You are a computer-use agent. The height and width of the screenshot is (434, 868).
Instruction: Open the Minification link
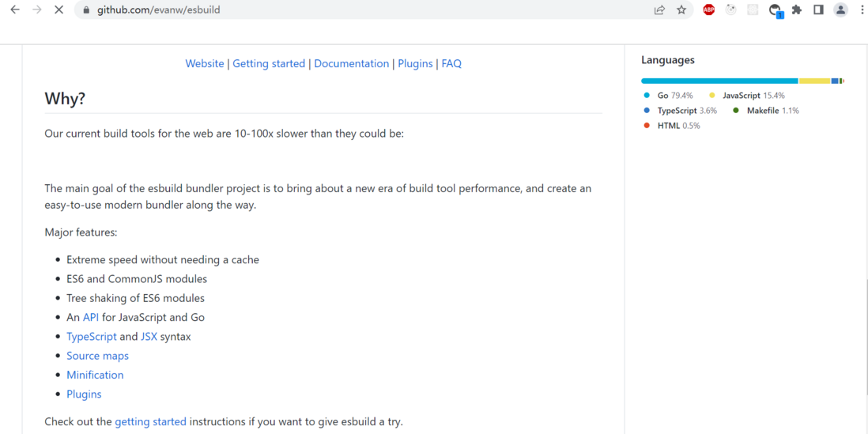pos(95,375)
